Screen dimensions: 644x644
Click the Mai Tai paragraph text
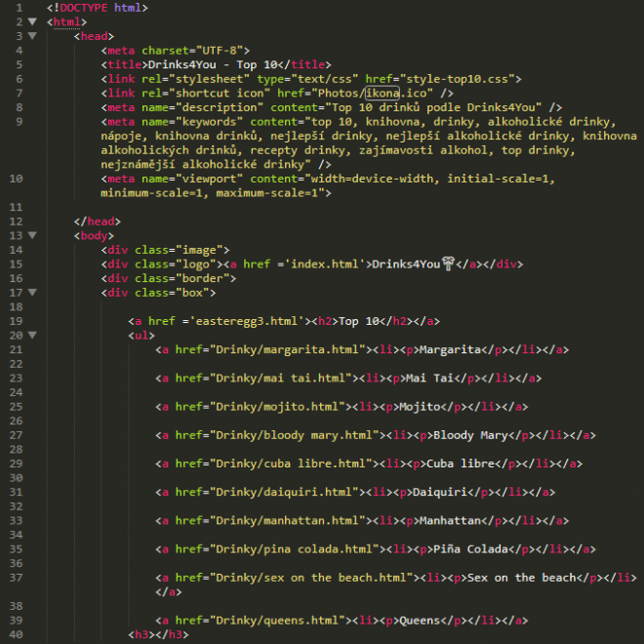[429, 378]
